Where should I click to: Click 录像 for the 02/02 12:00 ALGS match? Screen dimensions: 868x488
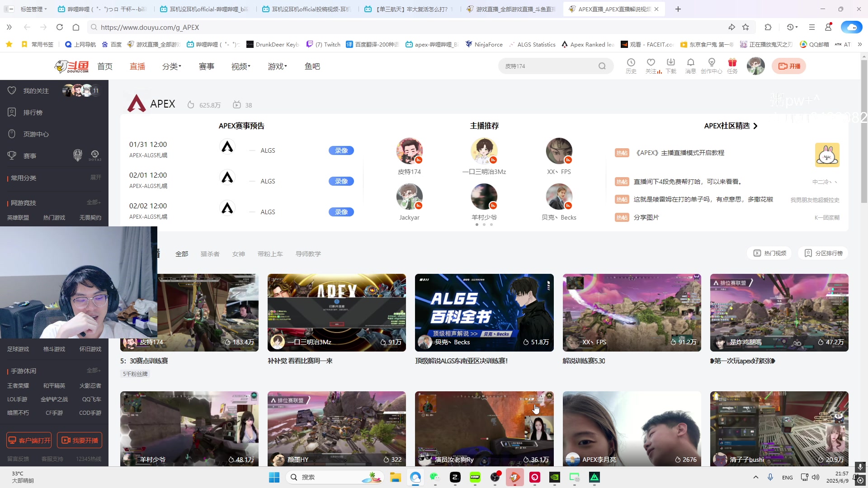coord(341,212)
